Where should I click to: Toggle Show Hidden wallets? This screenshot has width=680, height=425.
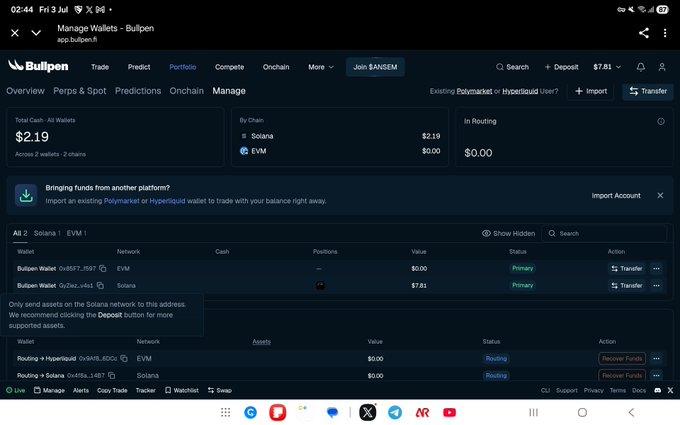tap(508, 233)
